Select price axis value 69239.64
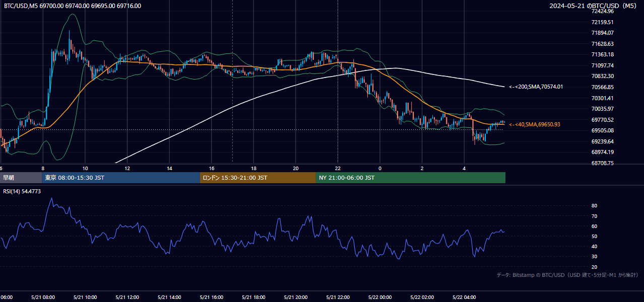The height and width of the screenshot is (302, 644). tap(603, 141)
